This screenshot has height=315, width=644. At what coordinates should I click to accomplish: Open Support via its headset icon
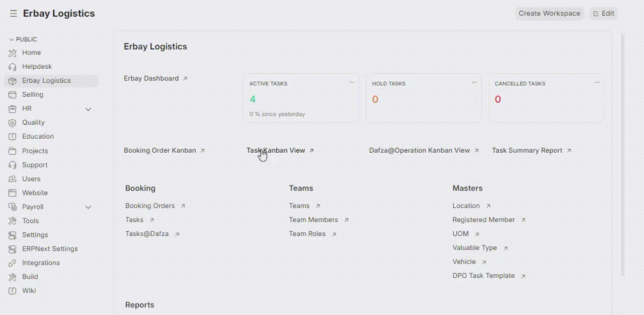13,165
